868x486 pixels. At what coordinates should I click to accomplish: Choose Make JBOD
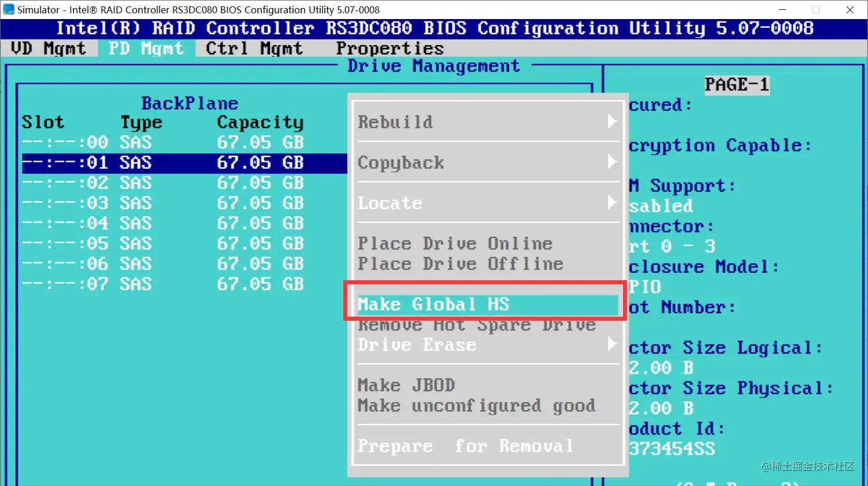pos(406,385)
